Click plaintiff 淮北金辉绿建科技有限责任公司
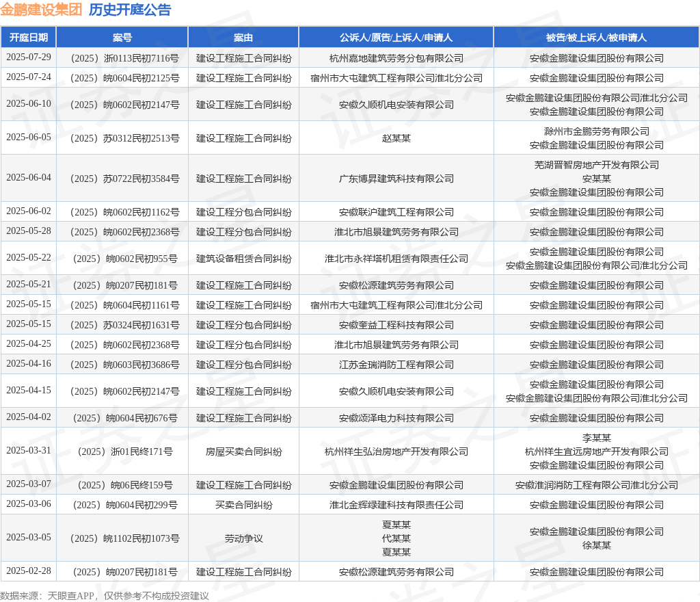This screenshot has width=700, height=602. (x=396, y=505)
